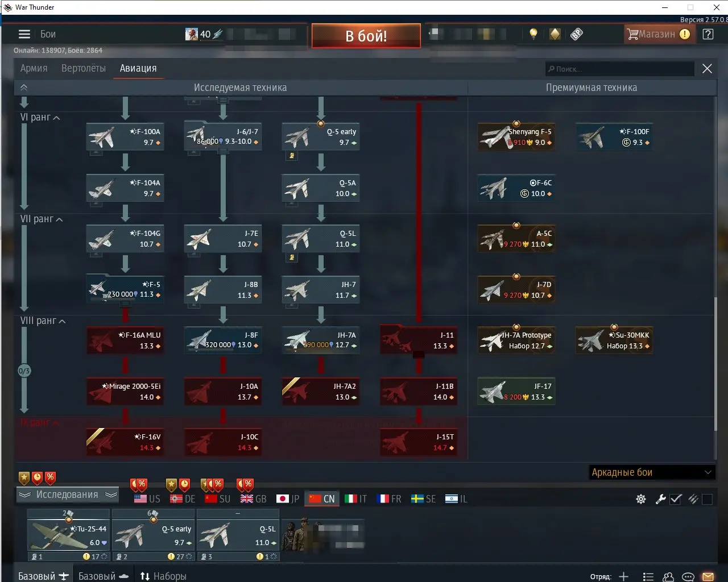Click the lightbulb hints icon

point(533,34)
